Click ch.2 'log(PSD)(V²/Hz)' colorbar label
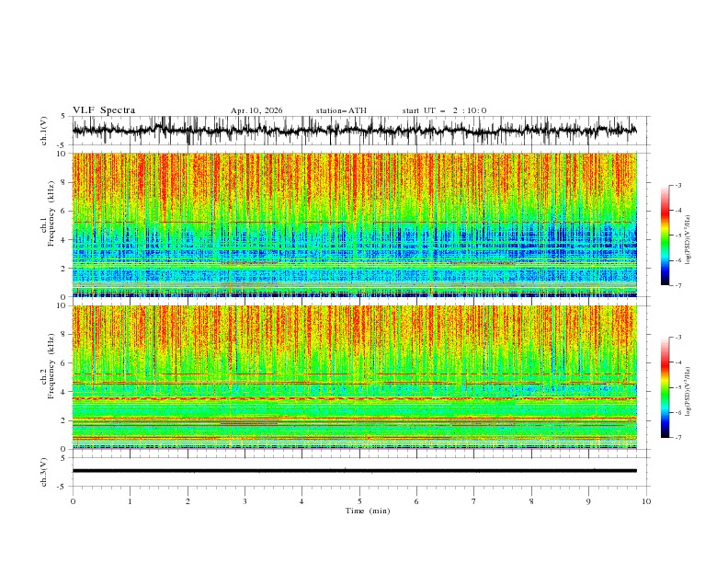Image resolution: width=728 pixels, height=563 pixels. click(x=688, y=391)
